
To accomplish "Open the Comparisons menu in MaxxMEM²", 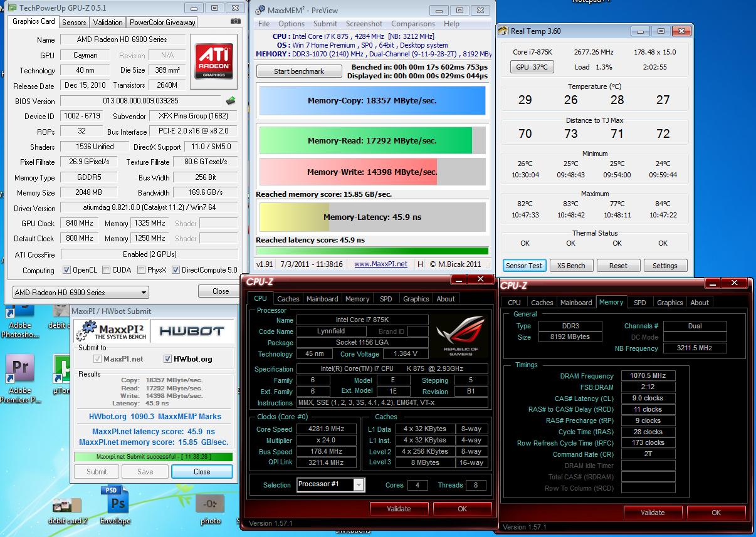I will [413, 24].
